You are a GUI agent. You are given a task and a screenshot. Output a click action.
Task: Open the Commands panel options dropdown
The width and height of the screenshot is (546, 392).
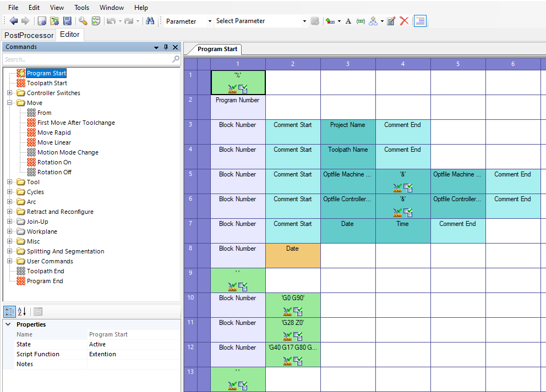click(x=156, y=47)
